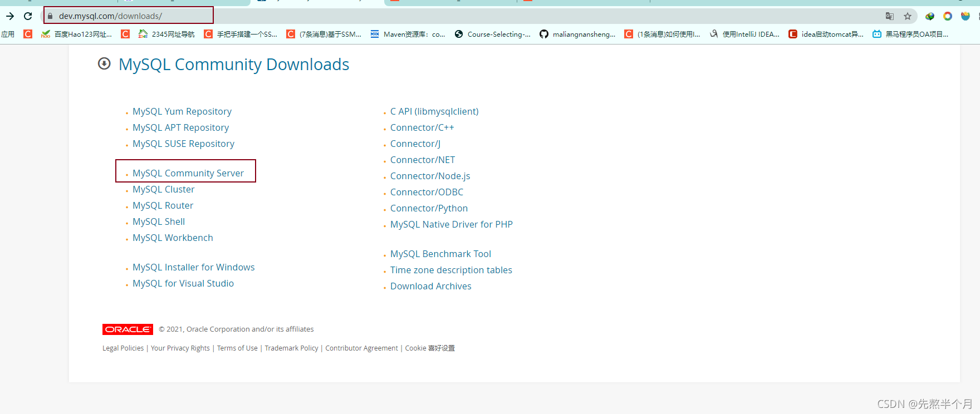
Task: Open the idea启动tomcat异 bookmark
Action: click(826, 34)
